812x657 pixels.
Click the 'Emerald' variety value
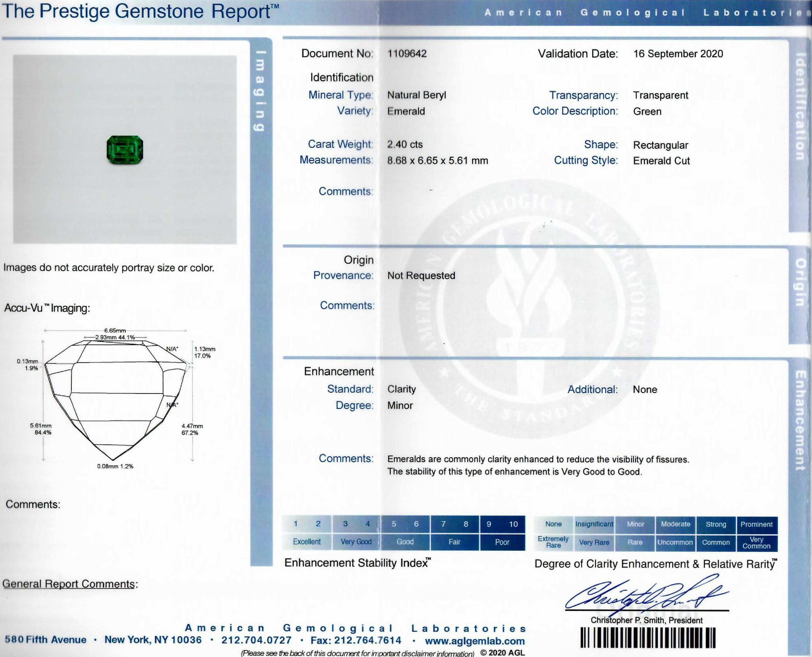pyautogui.click(x=406, y=111)
